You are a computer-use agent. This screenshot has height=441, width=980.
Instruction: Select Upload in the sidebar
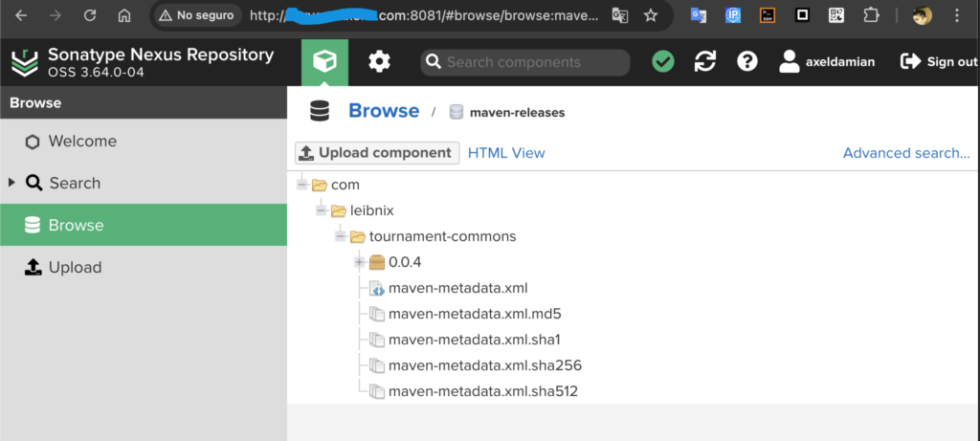click(75, 268)
